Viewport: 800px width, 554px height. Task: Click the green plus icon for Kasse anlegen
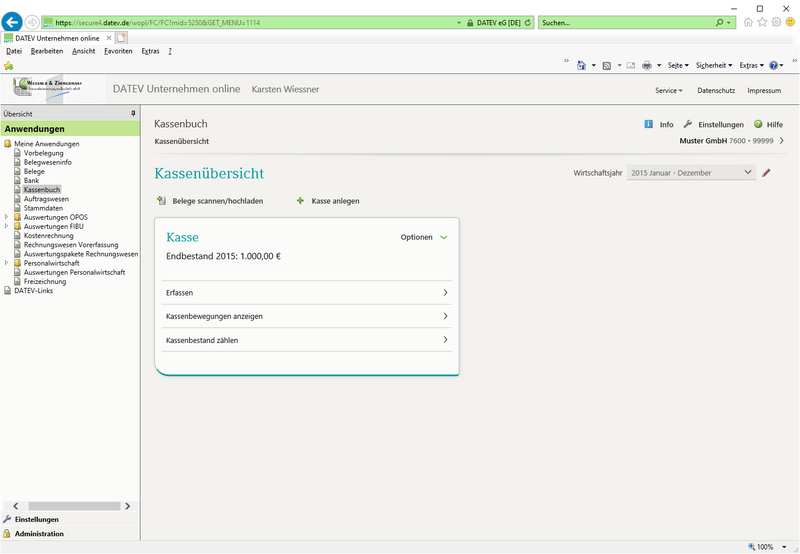coord(300,200)
